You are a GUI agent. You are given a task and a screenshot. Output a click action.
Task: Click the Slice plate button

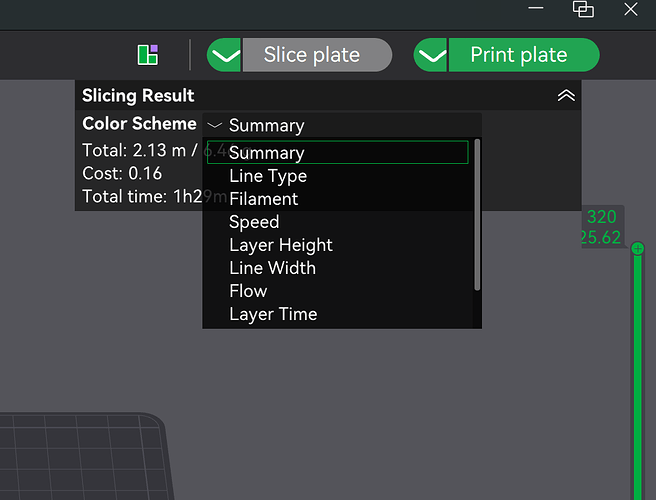[317, 55]
